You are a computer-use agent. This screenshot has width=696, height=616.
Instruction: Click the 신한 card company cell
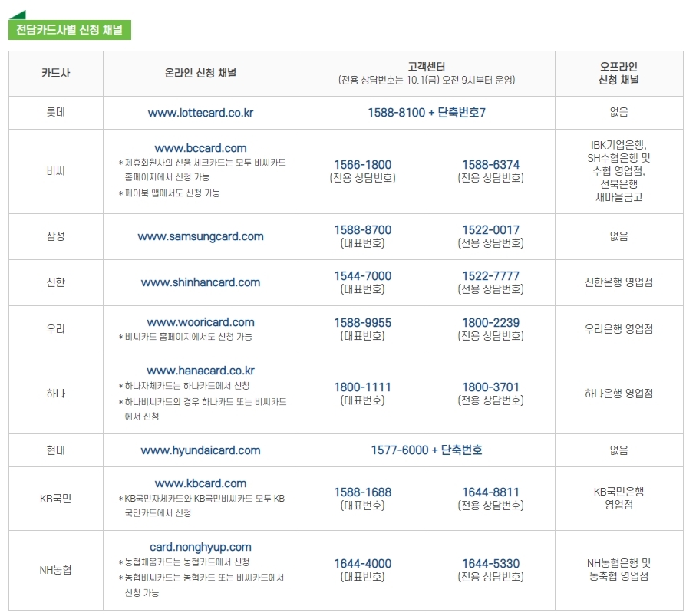tap(56, 282)
